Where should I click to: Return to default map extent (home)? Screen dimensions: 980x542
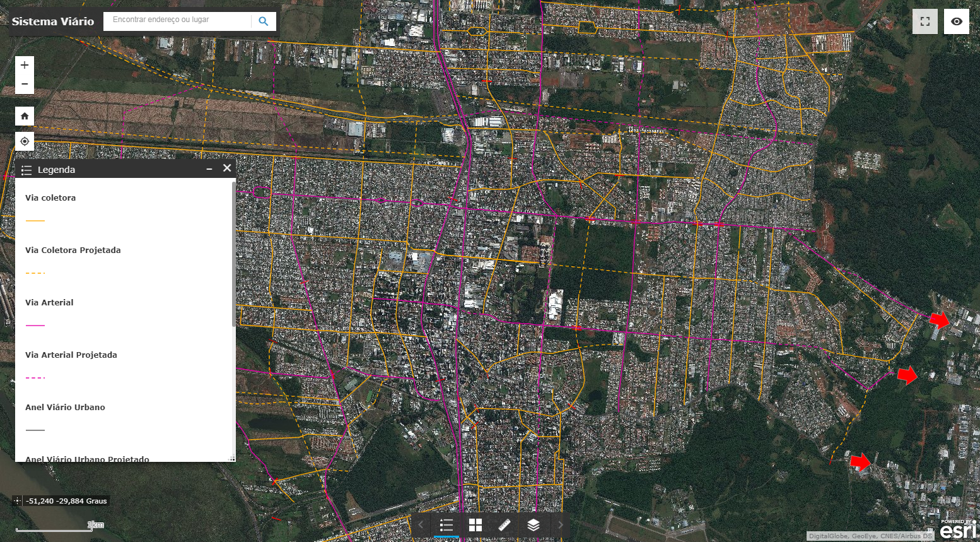(25, 116)
